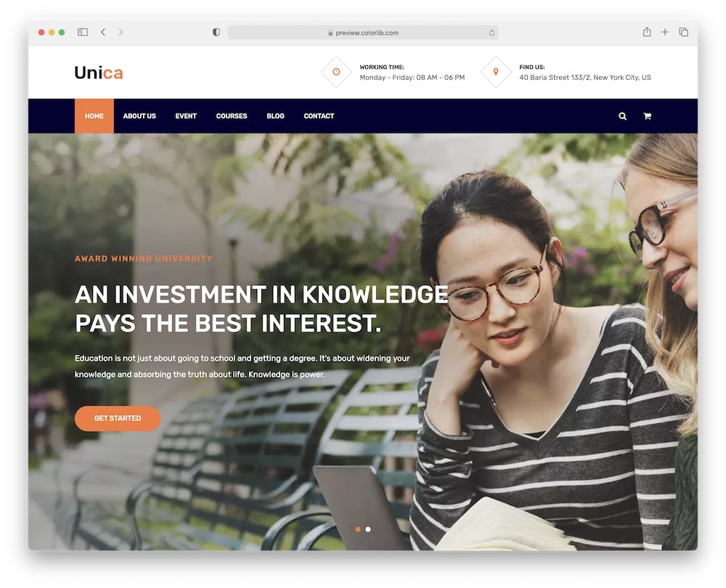Image resolution: width=726 pixels, height=588 pixels.
Task: Go to the Courses menu item
Action: 232,116
